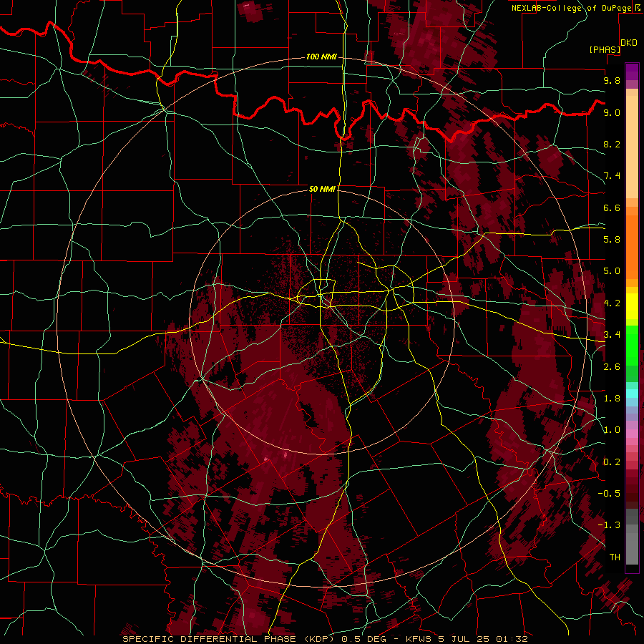The height and width of the screenshot is (644, 644).
Task: Click the 5.8 scale value
Action: [612, 240]
